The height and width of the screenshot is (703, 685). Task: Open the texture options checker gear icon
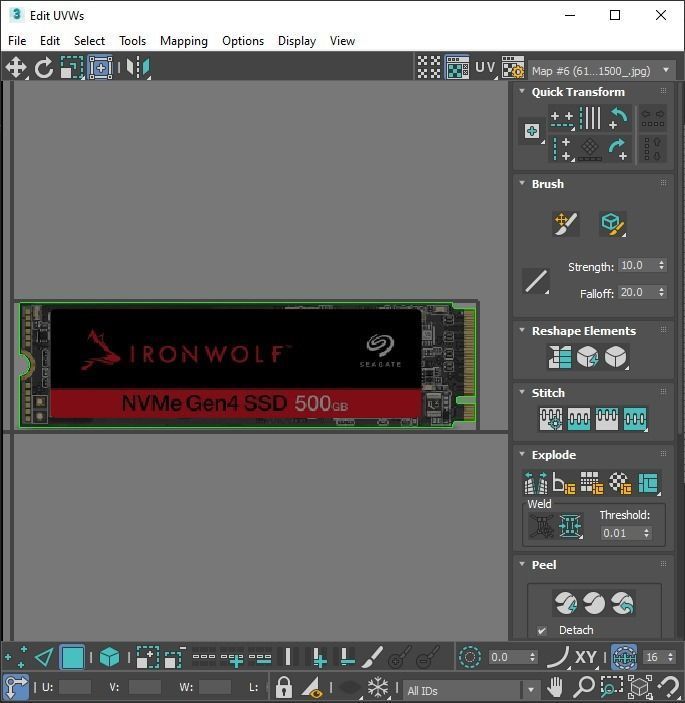[x=513, y=68]
